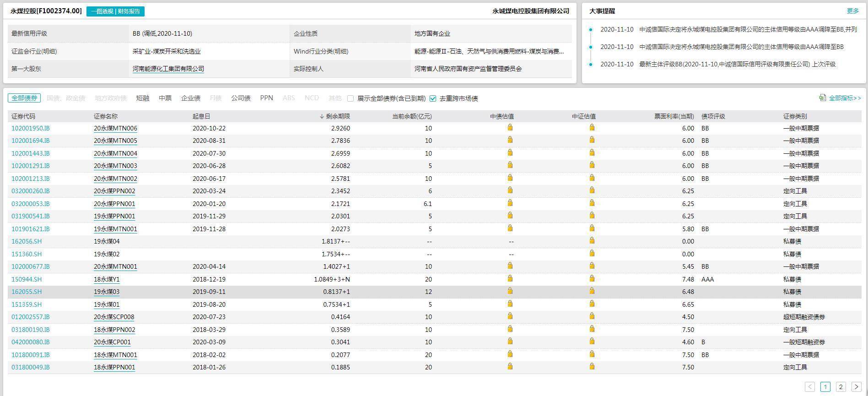Go to previous page arrow
This screenshot has height=396, width=868.
coord(810,387)
